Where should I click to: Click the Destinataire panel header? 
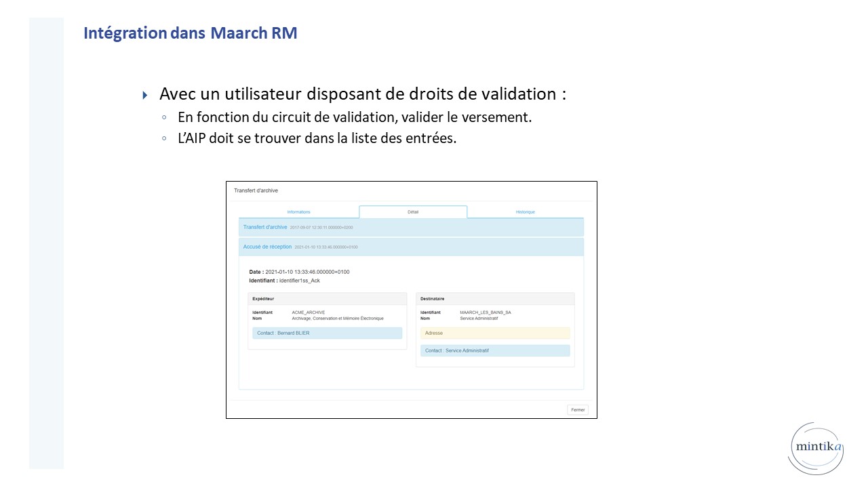point(495,298)
